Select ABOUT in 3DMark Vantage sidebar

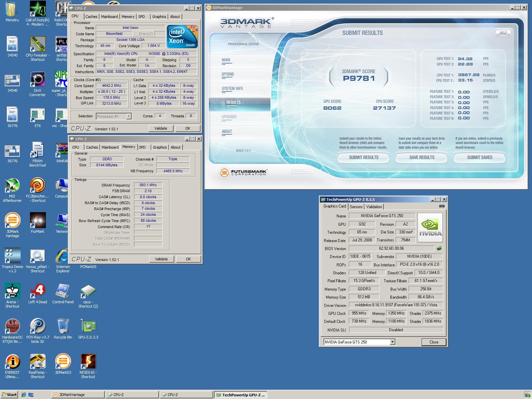[x=227, y=132]
